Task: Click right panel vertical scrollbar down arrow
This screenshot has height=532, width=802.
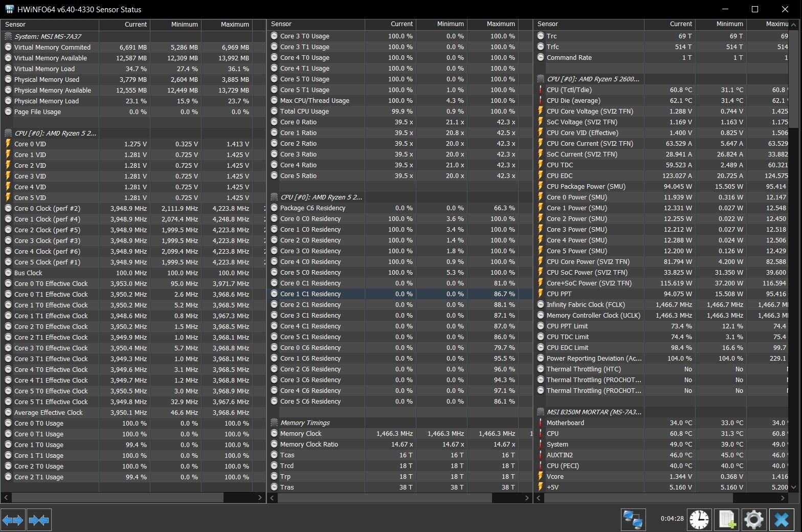Action: click(x=793, y=487)
